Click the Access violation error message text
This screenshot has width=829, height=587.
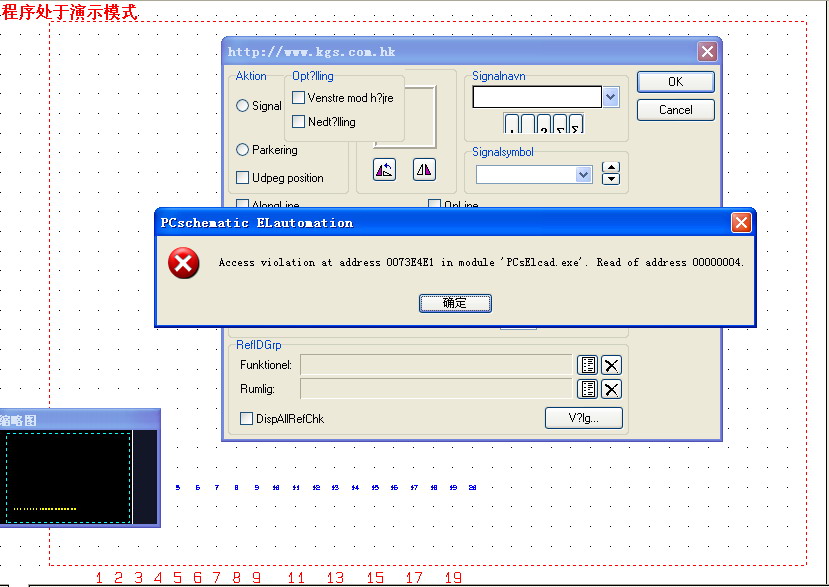click(481, 262)
